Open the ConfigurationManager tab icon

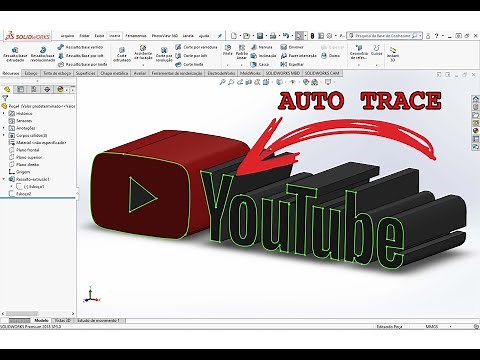click(34, 89)
